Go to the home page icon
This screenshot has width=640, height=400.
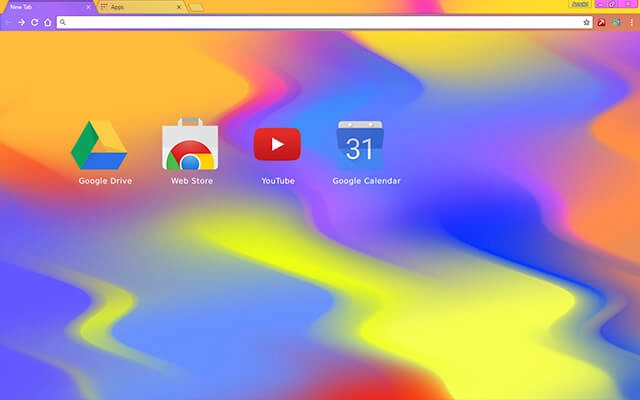point(48,22)
